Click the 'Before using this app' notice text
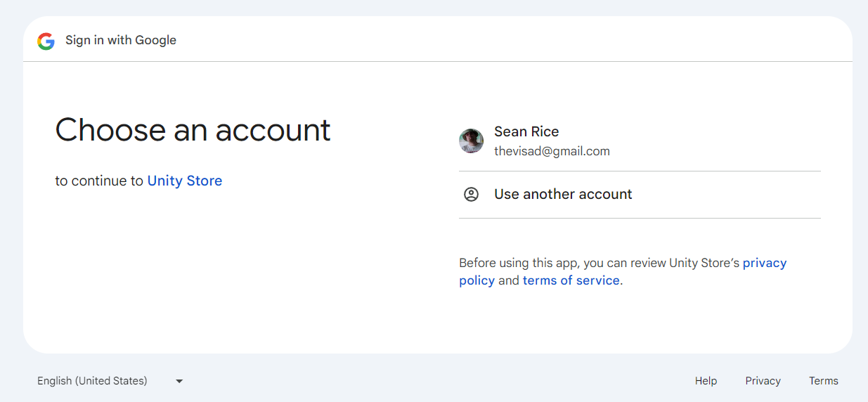Screen dimensions: 868x402 click(x=597, y=263)
